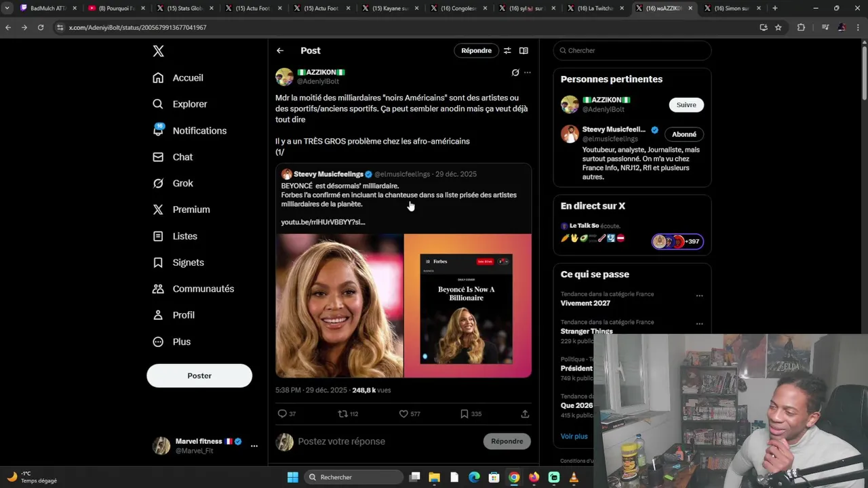Switch to the Kayane tab
This screenshot has height=488, width=868.
(390, 8)
